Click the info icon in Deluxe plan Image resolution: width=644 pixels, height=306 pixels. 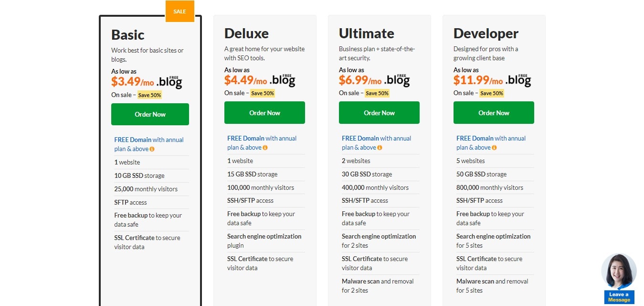[x=265, y=148]
